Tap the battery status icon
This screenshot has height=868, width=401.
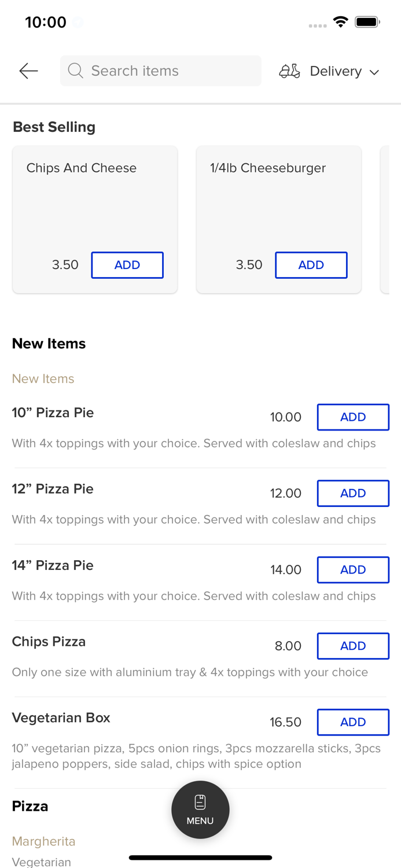tap(367, 22)
